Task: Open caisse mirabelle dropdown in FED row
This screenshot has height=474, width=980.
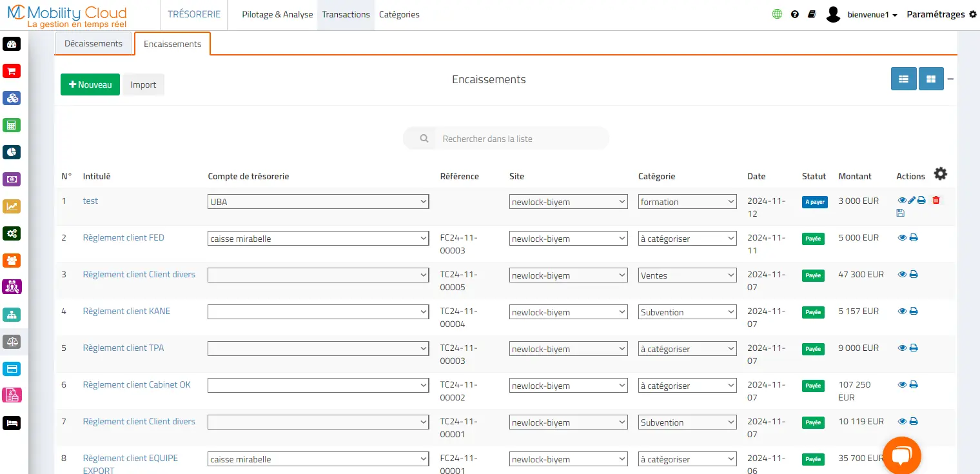Action: coord(318,239)
